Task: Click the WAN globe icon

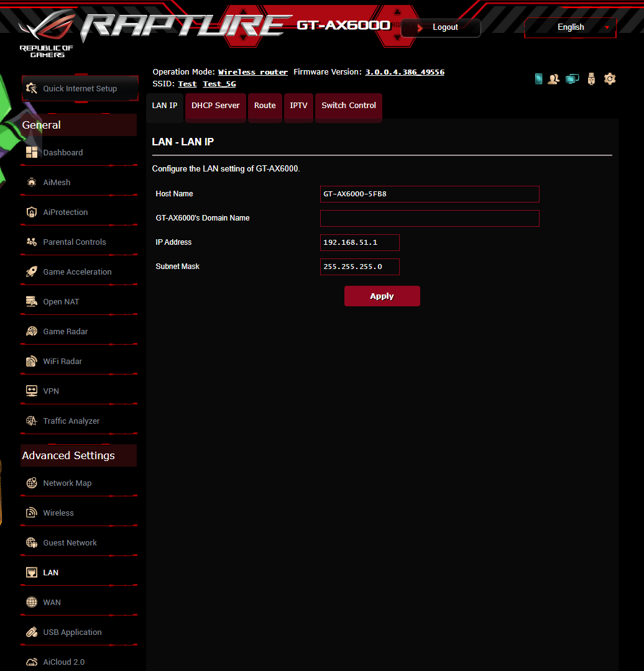Action: [x=32, y=603]
